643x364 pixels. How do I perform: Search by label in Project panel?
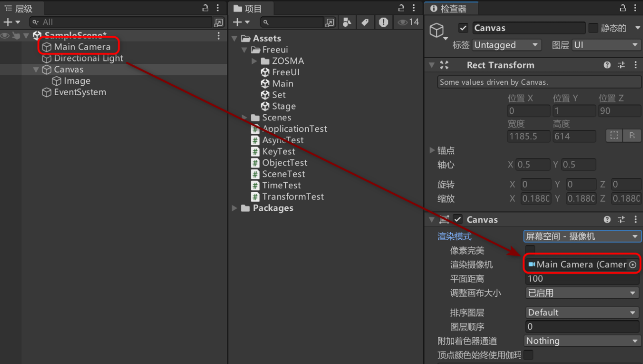[365, 22]
